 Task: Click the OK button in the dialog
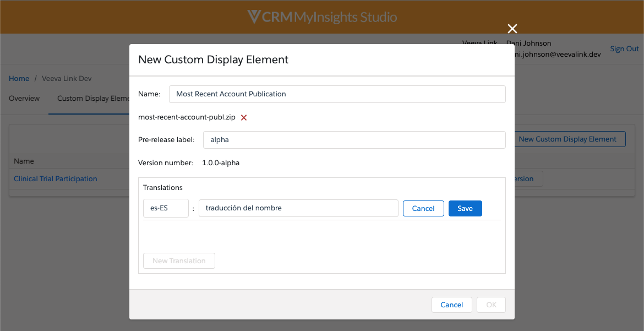[x=491, y=305]
